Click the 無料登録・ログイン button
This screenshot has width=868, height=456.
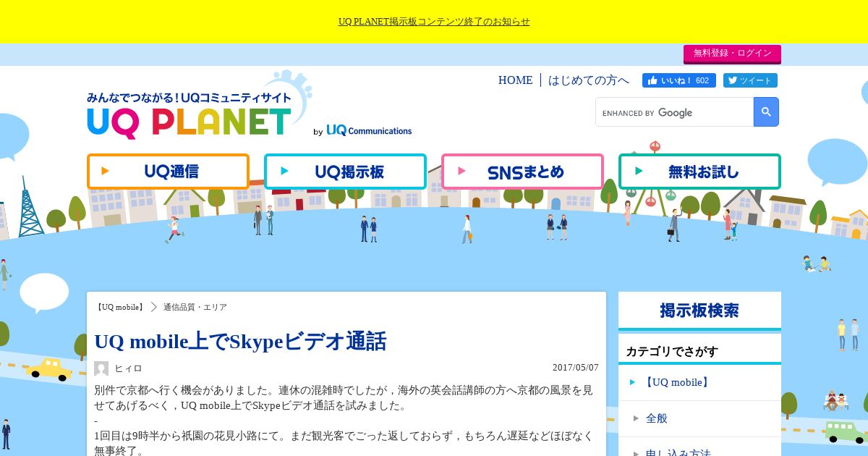732,54
